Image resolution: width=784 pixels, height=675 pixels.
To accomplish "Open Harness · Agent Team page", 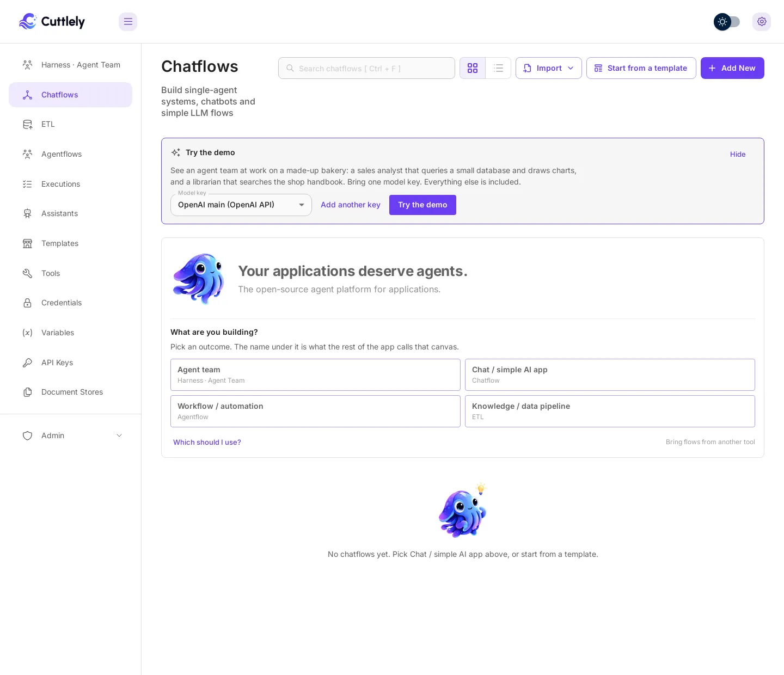I will [71, 65].
